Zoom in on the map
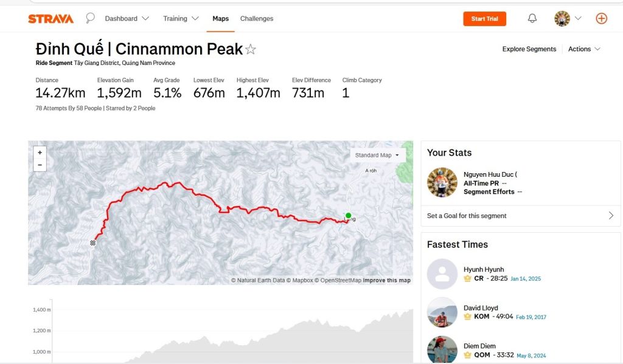Image resolution: width=623 pixels, height=364 pixels. (x=40, y=153)
